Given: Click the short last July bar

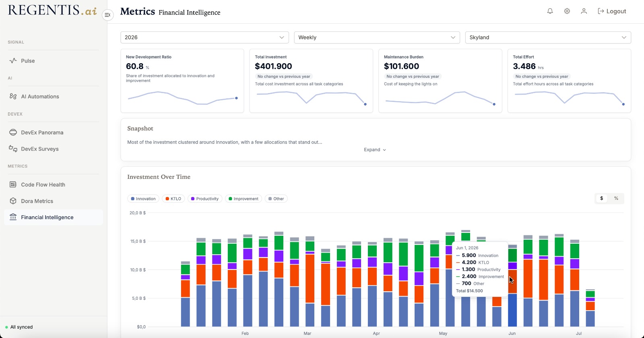Looking at the screenshot, I should (590, 308).
